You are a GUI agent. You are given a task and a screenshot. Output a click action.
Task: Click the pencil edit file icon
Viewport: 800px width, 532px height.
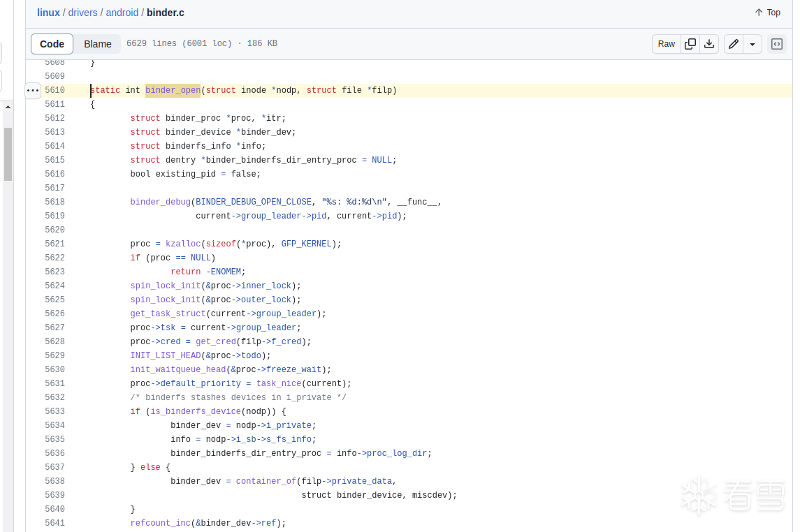tap(733, 44)
